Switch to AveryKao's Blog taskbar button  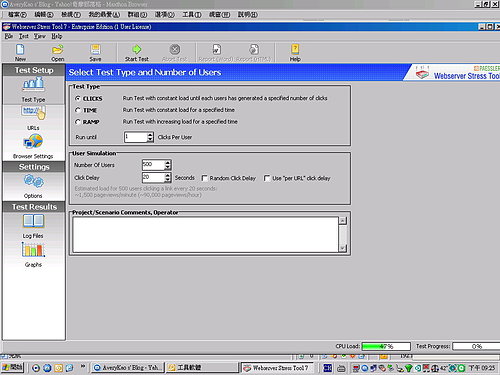(x=128, y=368)
